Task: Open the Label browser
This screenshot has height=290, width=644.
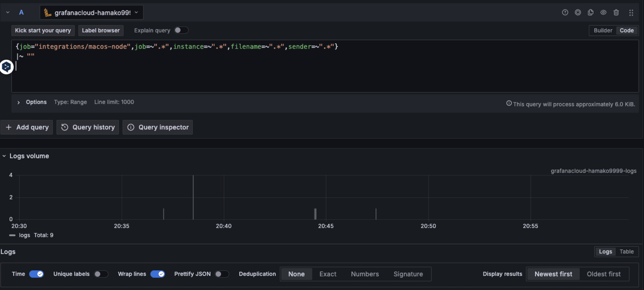Action: coord(101,31)
